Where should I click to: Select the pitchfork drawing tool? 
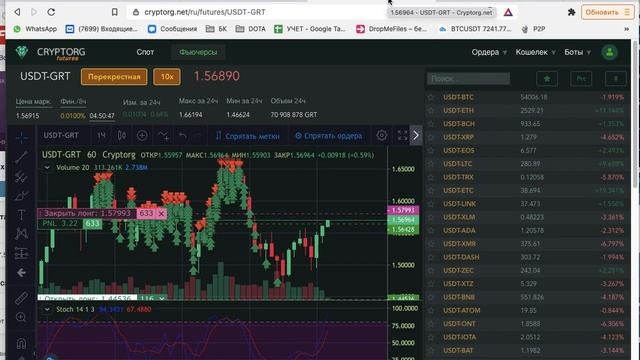click(21, 176)
